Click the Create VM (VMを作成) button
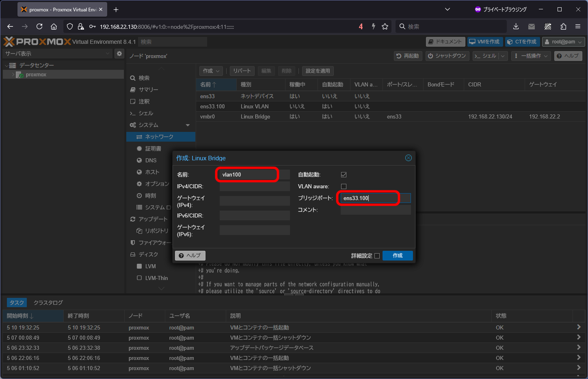Image resolution: width=588 pixels, height=379 pixels. pyautogui.click(x=485, y=42)
